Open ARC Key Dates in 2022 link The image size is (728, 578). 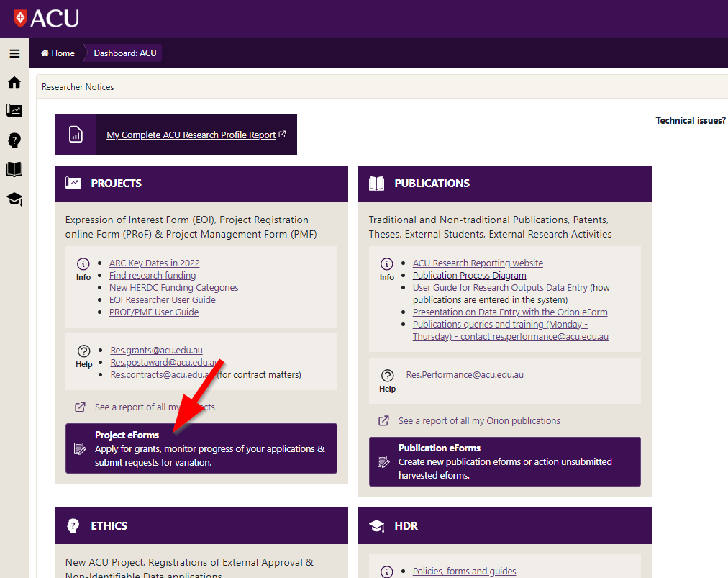pyautogui.click(x=154, y=263)
